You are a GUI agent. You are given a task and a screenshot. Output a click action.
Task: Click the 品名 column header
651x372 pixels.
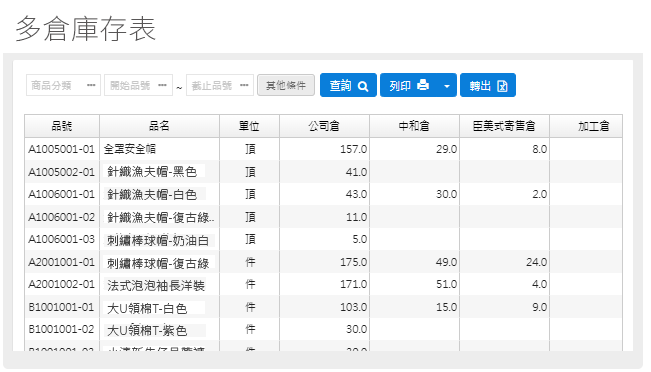coord(159,126)
